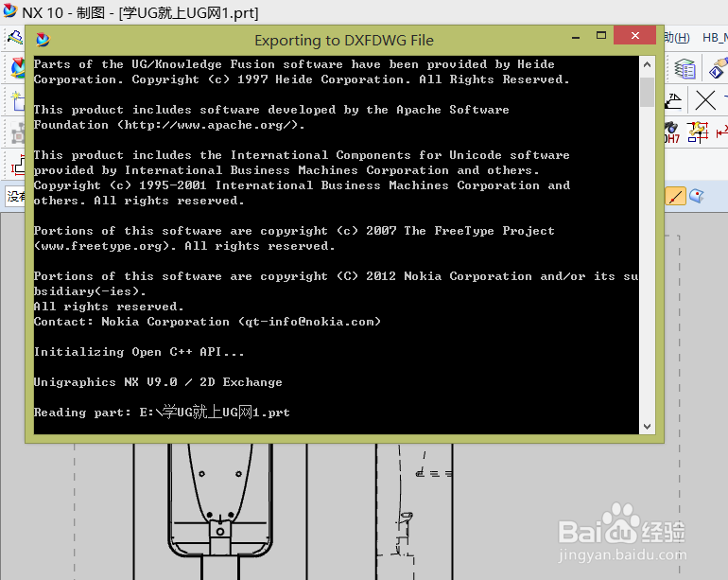Click the NX logo in main title bar
The width and height of the screenshot is (728, 580).
pyautogui.click(x=10, y=11)
